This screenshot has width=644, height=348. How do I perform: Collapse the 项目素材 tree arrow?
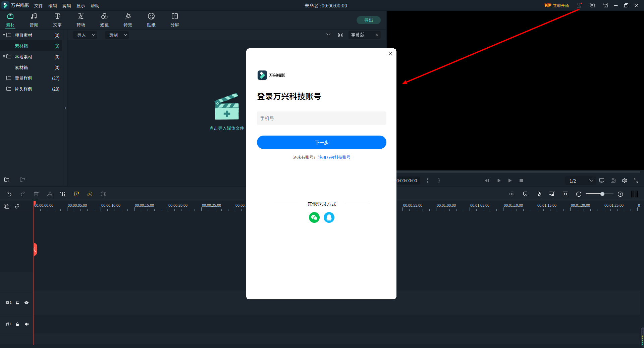pyautogui.click(x=4, y=35)
